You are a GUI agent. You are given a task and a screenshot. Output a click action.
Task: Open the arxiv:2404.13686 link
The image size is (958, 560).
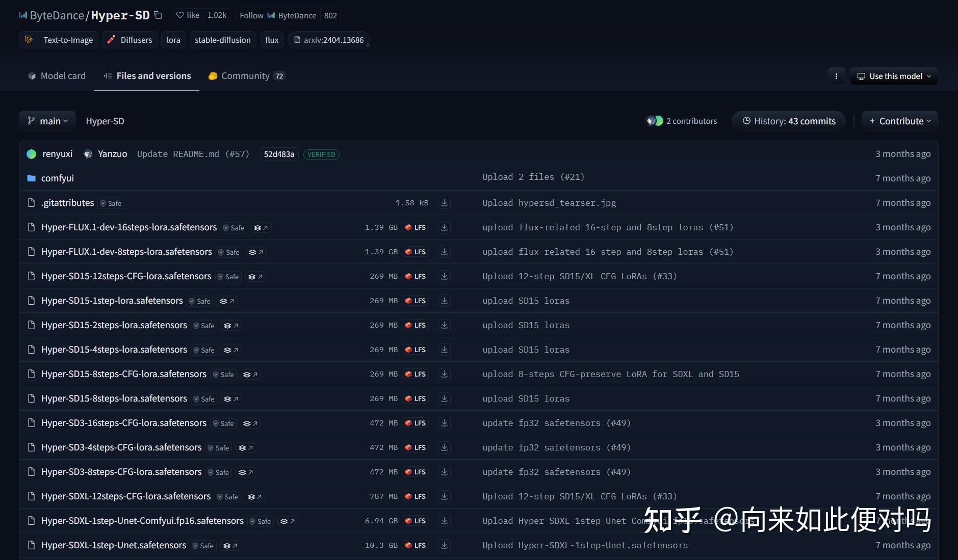(x=329, y=39)
